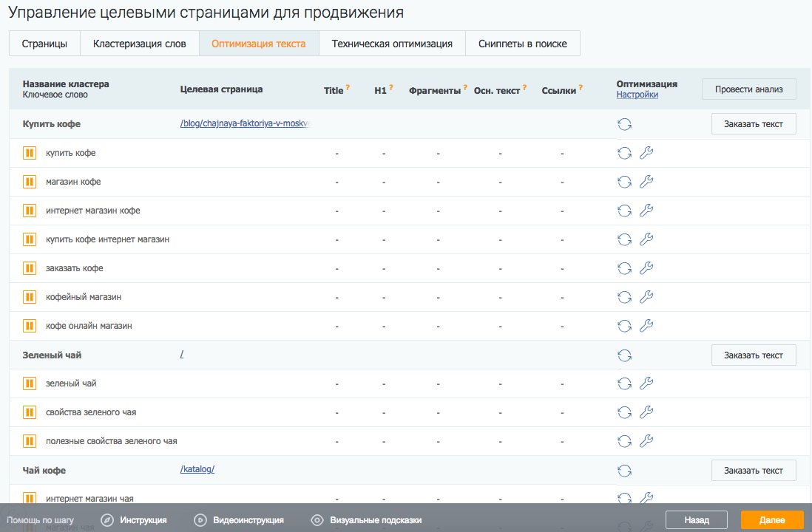Pause the 'купить кофе' keyword
The height and width of the screenshot is (532, 812).
(30, 153)
